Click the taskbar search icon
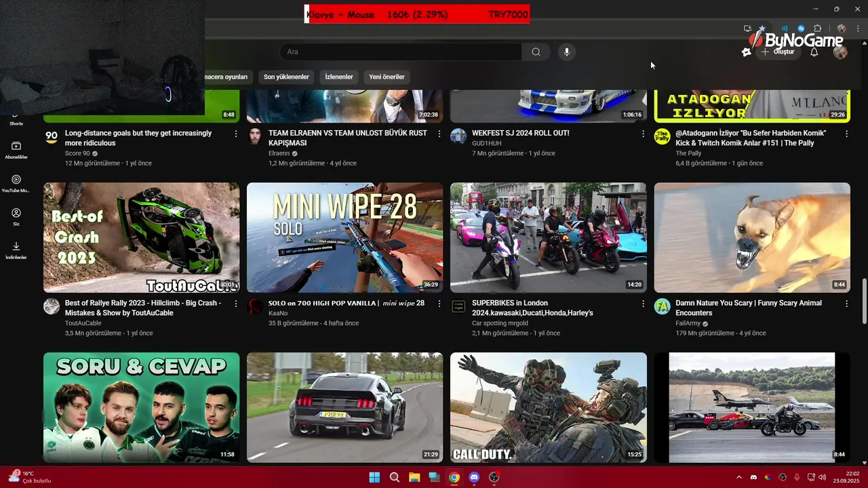This screenshot has width=868, height=488. click(x=395, y=477)
